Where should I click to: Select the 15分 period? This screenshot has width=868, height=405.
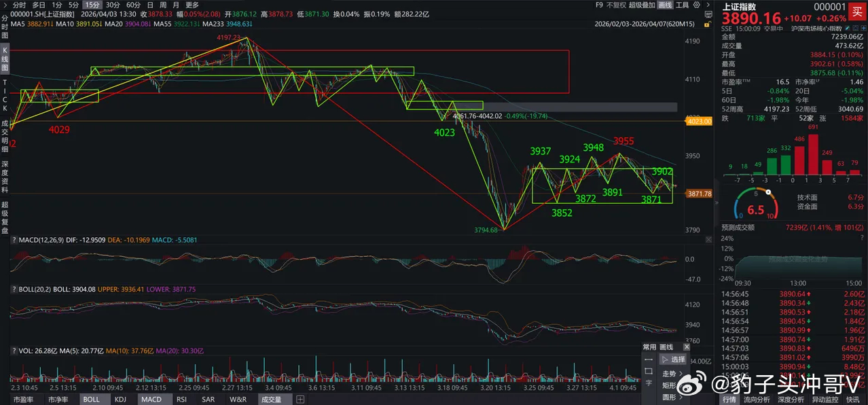pyautogui.click(x=92, y=5)
